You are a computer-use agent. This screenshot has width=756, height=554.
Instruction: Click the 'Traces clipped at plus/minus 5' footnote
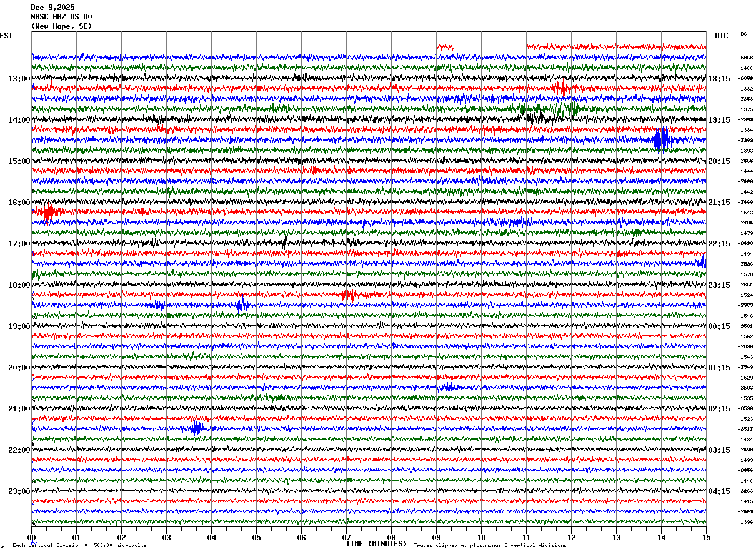click(x=490, y=545)
